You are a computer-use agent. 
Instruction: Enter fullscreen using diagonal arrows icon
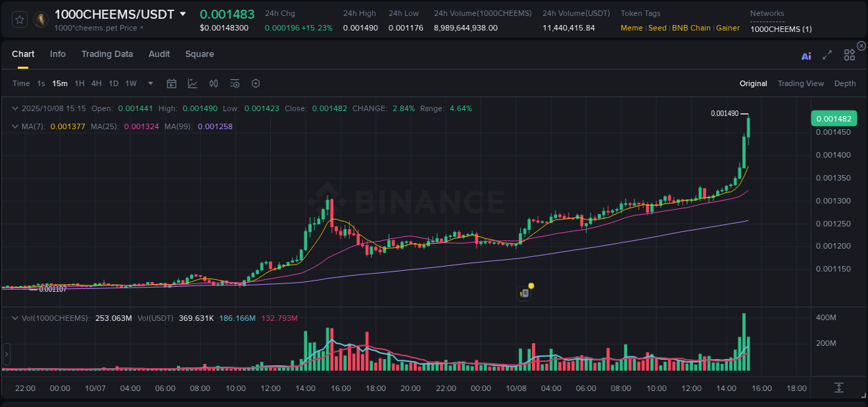coord(826,55)
